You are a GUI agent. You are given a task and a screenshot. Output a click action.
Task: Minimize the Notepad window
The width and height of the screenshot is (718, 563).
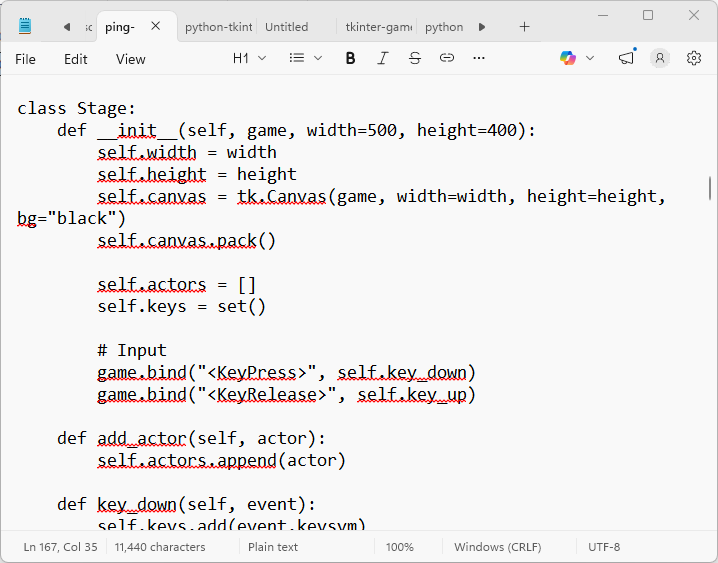pos(603,16)
